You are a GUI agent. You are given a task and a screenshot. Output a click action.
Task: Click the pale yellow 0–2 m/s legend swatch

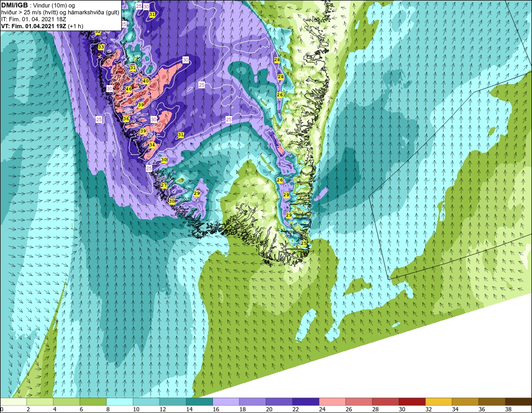[13, 402]
